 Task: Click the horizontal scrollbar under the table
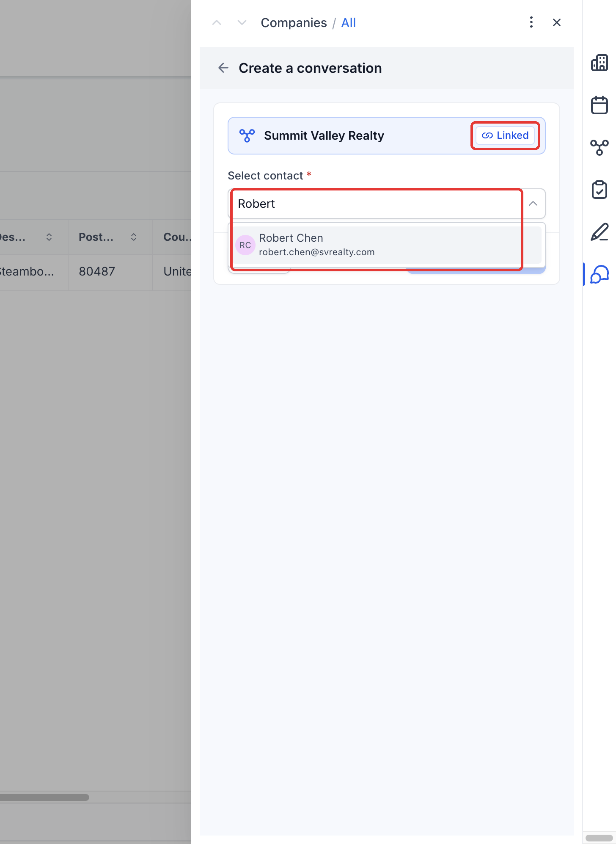[x=44, y=797]
